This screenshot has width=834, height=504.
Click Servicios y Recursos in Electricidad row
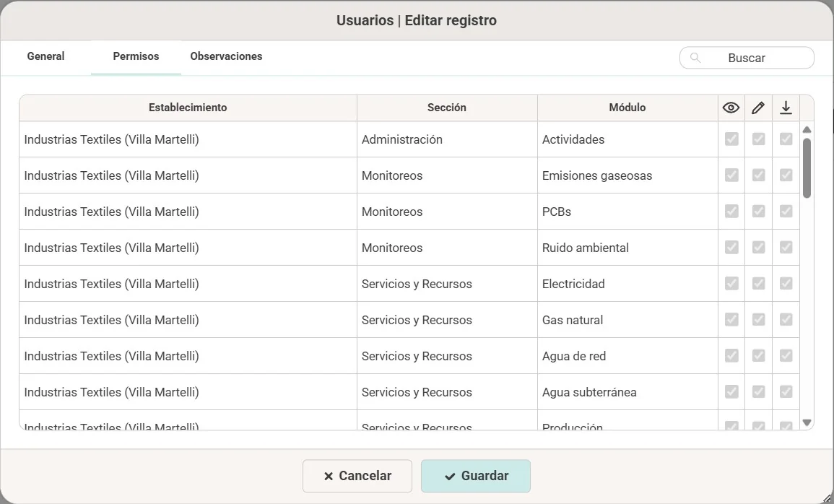[447, 284]
